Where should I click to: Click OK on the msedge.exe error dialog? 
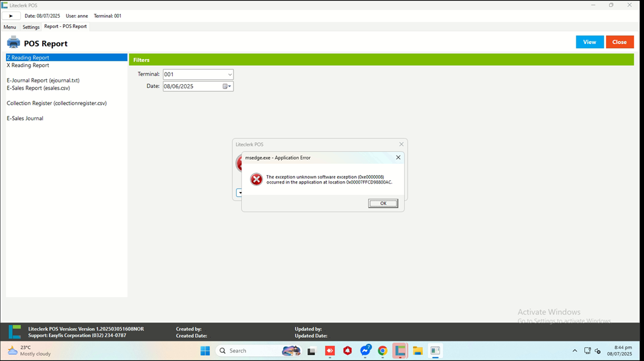(383, 204)
